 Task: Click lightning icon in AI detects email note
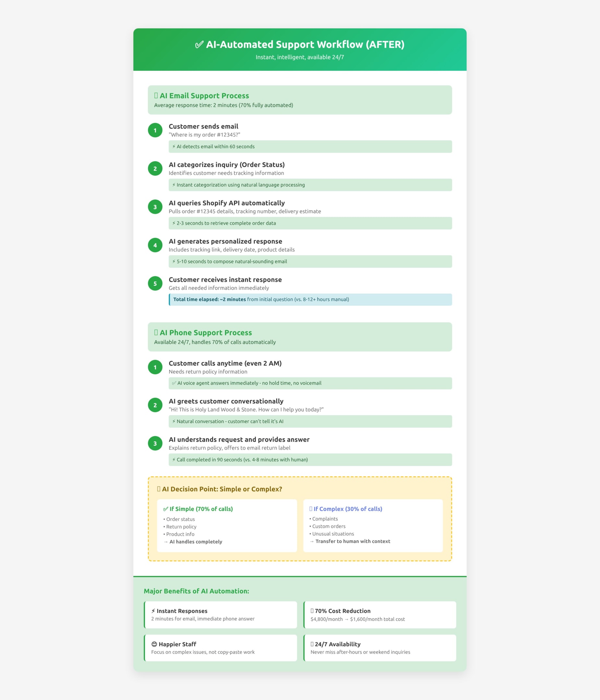(x=174, y=146)
